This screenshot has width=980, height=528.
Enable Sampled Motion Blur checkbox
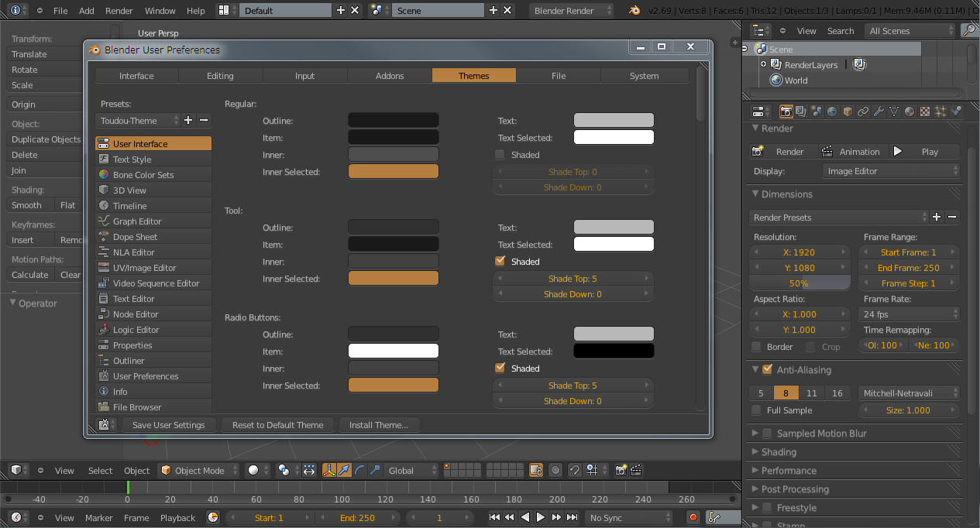point(768,434)
